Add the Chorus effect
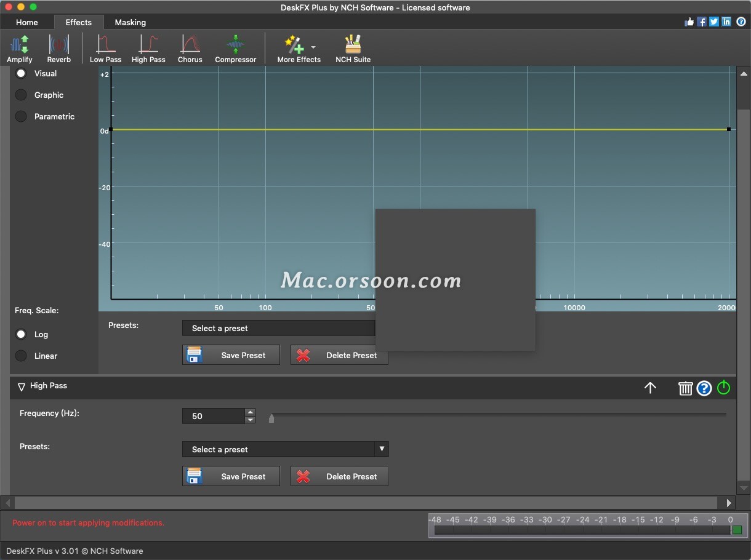 pyautogui.click(x=190, y=49)
